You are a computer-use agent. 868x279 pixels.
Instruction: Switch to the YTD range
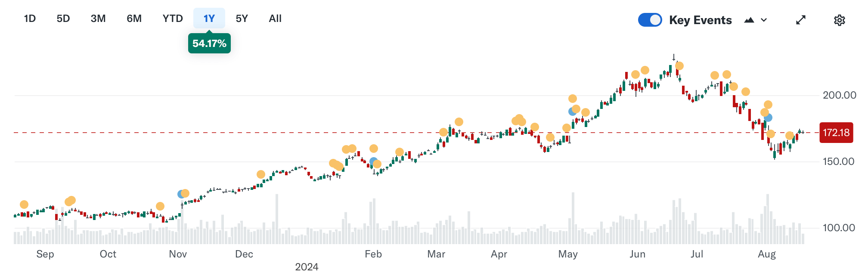pos(173,19)
